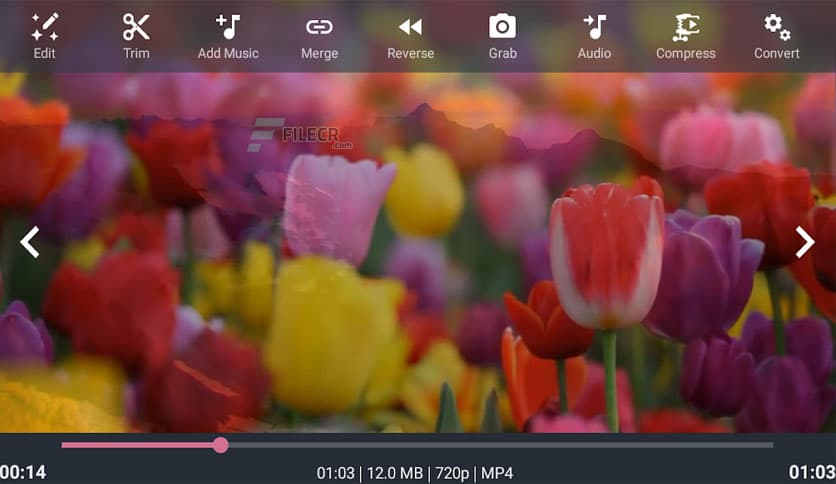Open the Edit tool with magic wand
The height and width of the screenshot is (484, 836).
[x=45, y=36]
